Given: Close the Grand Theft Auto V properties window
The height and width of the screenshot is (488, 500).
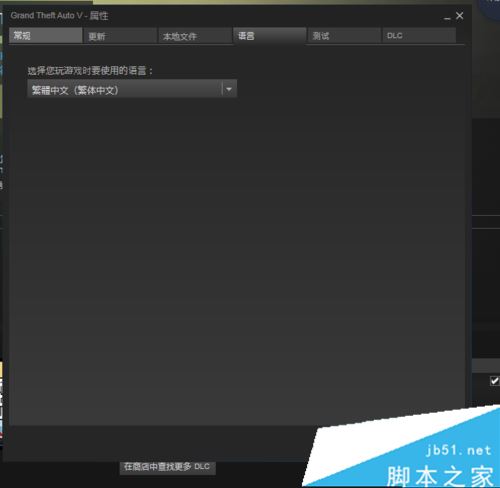Looking at the screenshot, I should 460,16.
